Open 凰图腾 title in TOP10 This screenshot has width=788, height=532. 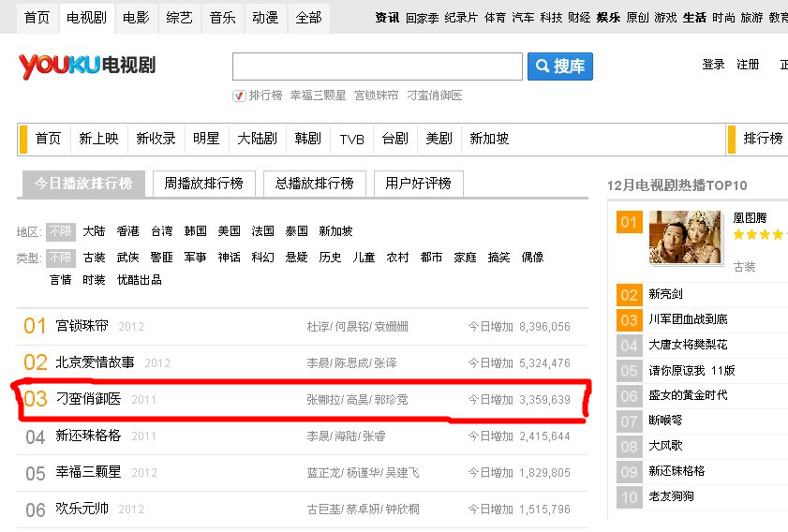point(750,218)
